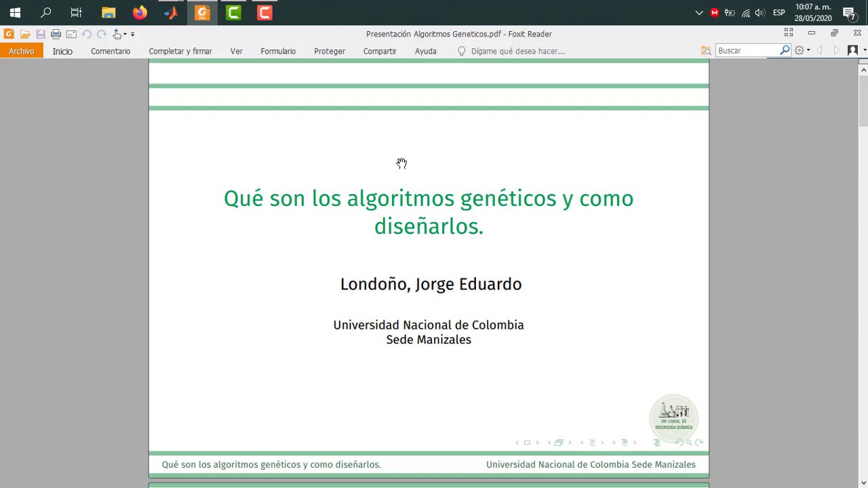Image resolution: width=868 pixels, height=488 pixels.
Task: Click footer text 'Universidad Nacional de Colombia Sede Manizales'
Action: (x=591, y=464)
